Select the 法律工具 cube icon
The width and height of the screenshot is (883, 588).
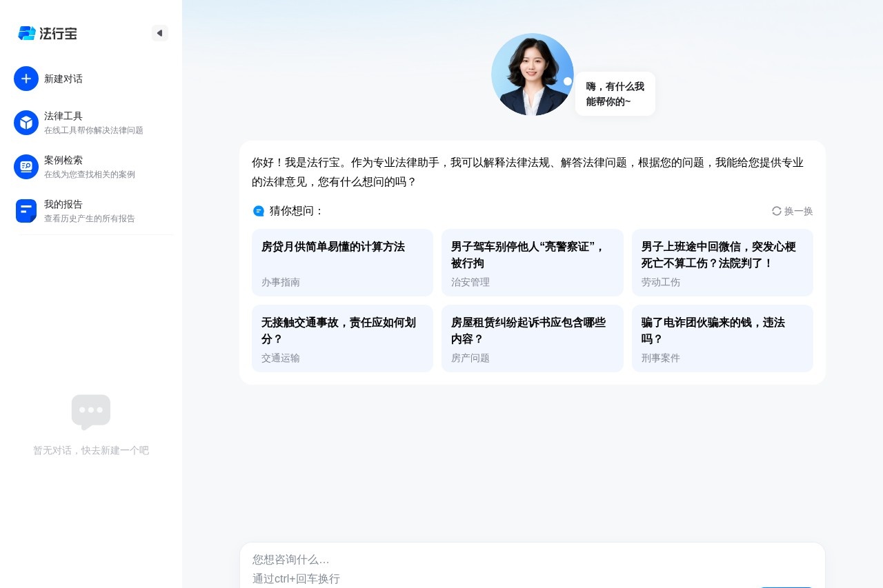[26, 123]
